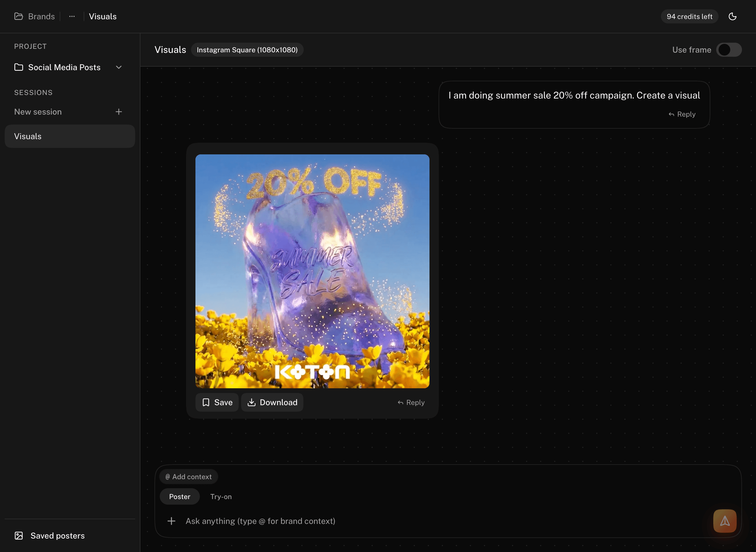This screenshot has height=552, width=756.
Task: Click the plus icon beside New session
Action: (x=119, y=112)
